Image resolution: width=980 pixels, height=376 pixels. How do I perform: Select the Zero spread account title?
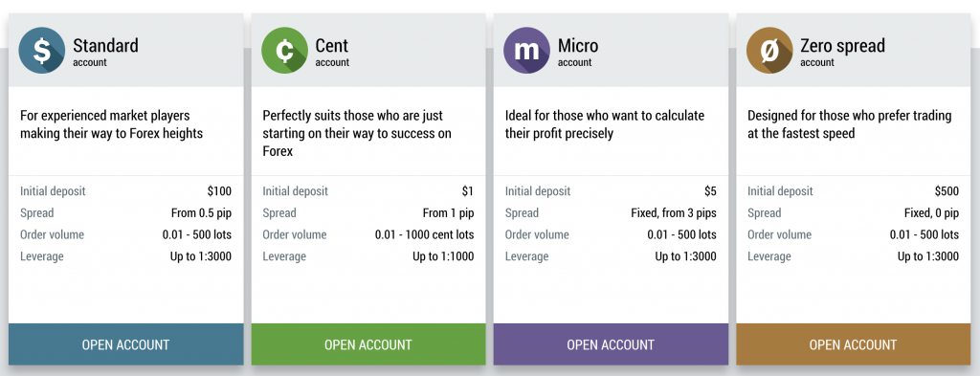point(842,46)
